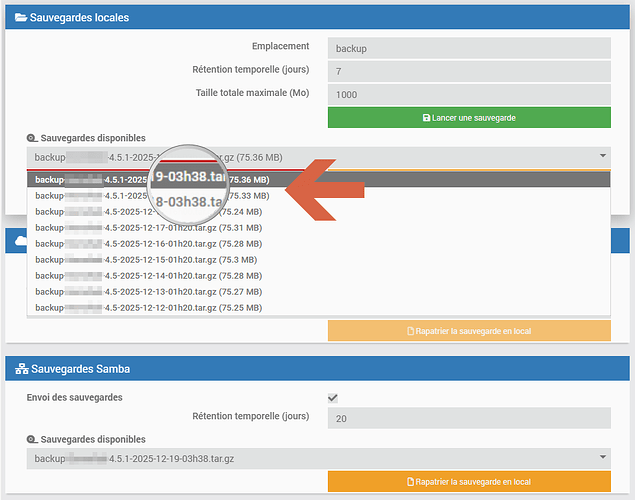Select the backup option sized 75.24 MB
Screen dimensions: 635x500
coord(319,212)
